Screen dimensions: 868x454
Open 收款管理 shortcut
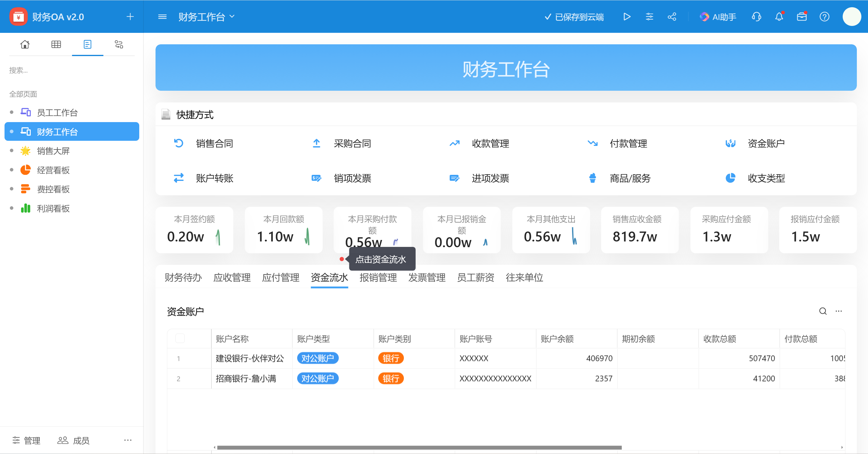479,143
